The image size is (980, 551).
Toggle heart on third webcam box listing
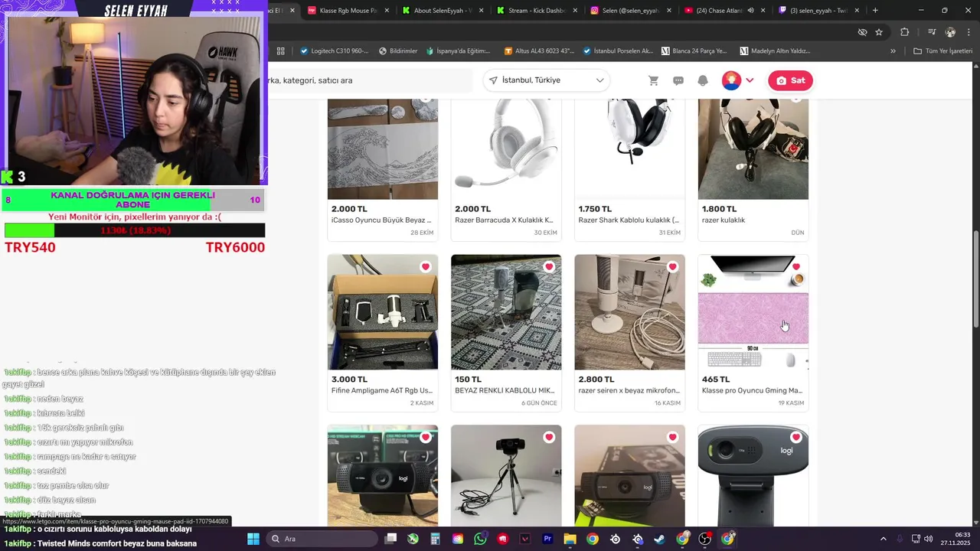[x=672, y=437]
